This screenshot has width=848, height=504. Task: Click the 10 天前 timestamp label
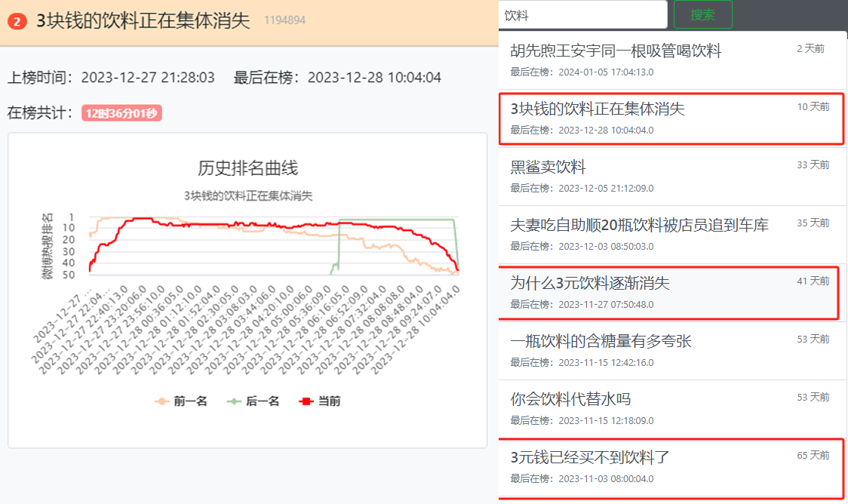pos(813,107)
